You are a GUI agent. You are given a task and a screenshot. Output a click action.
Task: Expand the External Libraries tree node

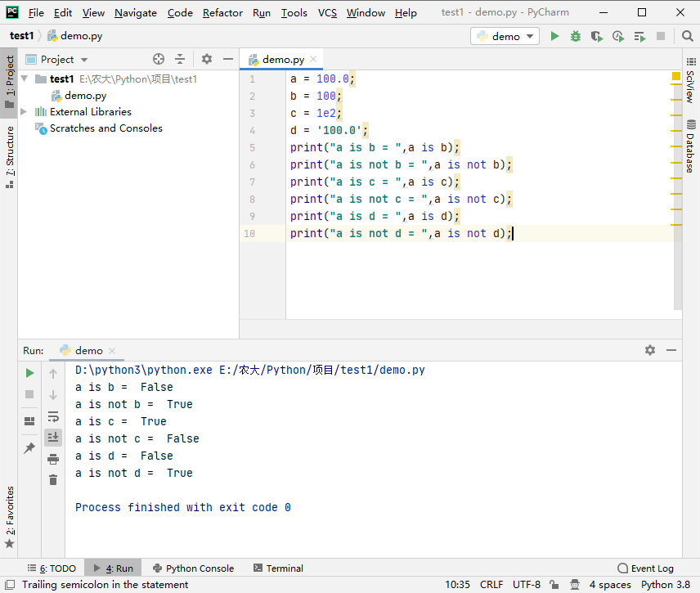[x=24, y=112]
